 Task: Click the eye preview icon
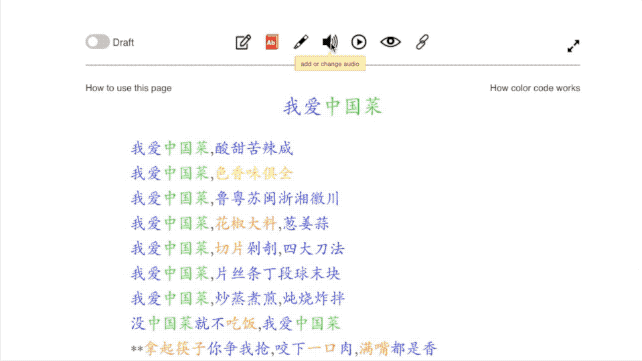(391, 42)
